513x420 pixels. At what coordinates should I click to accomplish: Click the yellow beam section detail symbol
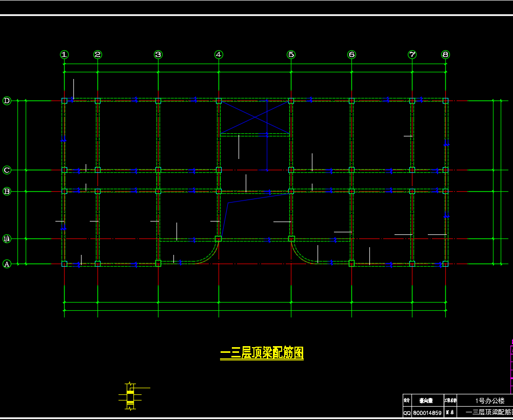coord(130,396)
